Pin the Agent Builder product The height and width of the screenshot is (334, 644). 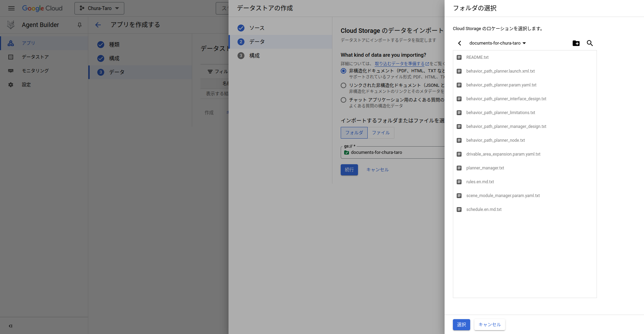(80, 25)
